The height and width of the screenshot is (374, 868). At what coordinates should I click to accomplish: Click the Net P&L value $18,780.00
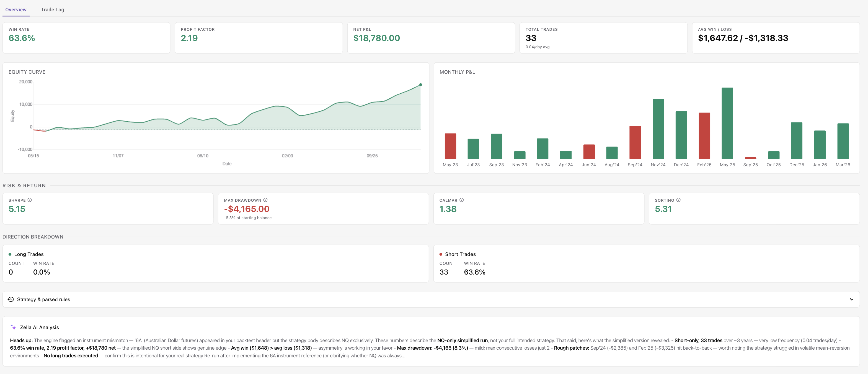coord(377,38)
